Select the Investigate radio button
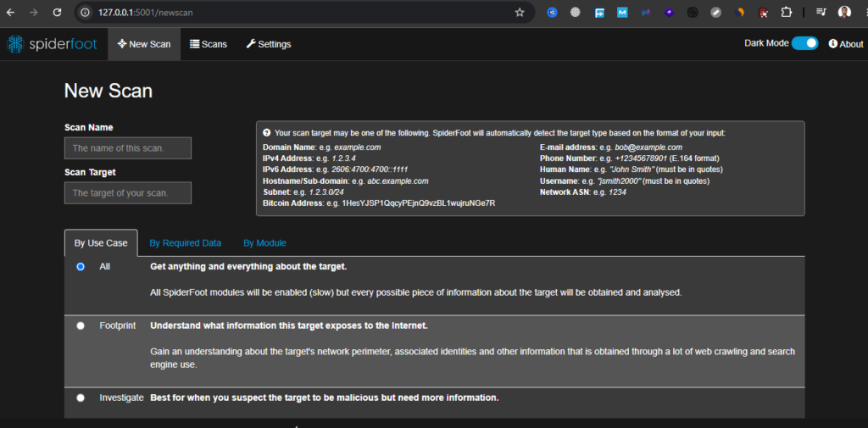Screen dimensions: 868x428 coord(81,397)
